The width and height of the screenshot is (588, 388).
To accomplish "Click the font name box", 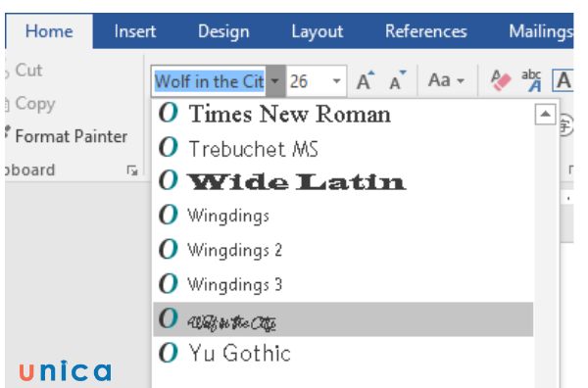I will pos(210,81).
